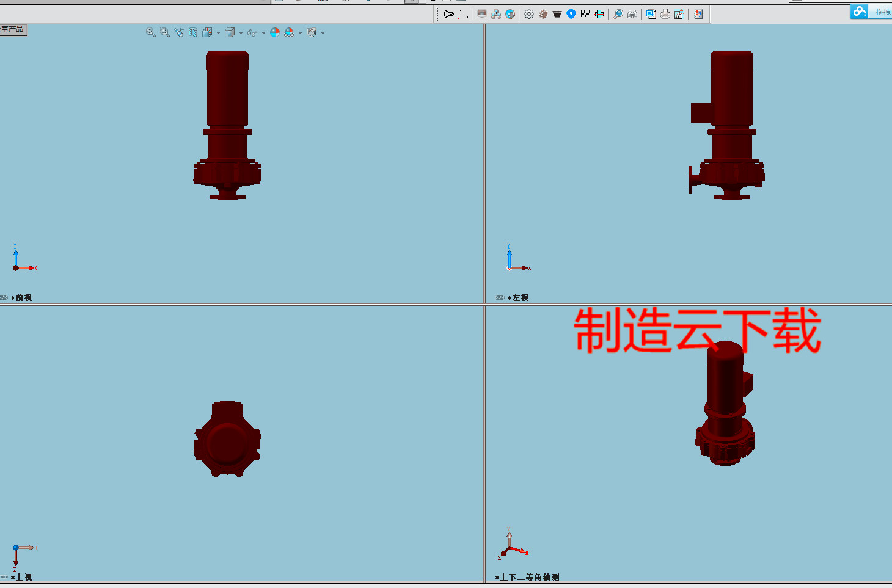The image size is (892, 588).
Task: Toggle the link icon beside the Front view label
Action: pyautogui.click(x=4, y=297)
